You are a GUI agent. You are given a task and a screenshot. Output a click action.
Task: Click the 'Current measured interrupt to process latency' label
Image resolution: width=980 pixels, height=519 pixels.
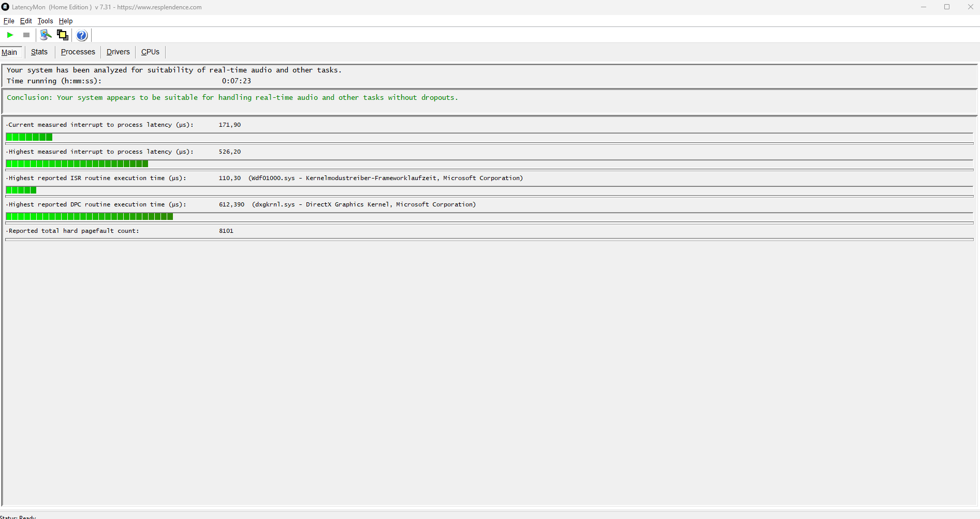[100, 125]
